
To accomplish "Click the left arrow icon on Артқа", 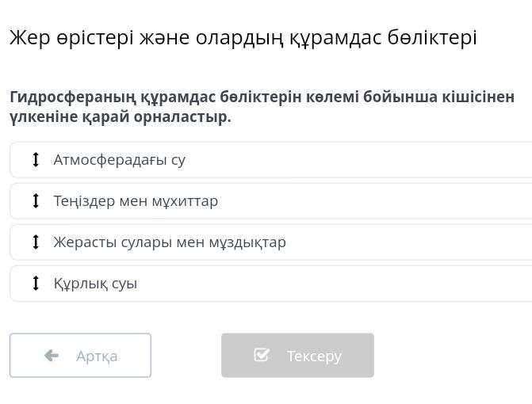I will (x=52, y=356).
